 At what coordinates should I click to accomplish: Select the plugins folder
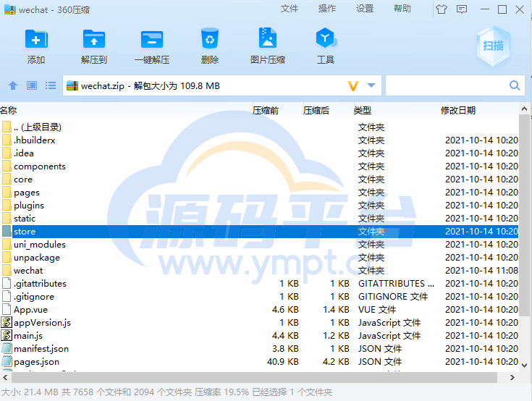click(x=29, y=206)
